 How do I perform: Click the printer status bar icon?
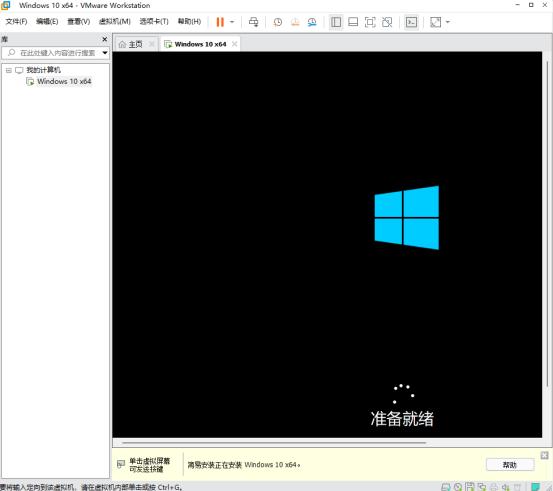click(494, 487)
